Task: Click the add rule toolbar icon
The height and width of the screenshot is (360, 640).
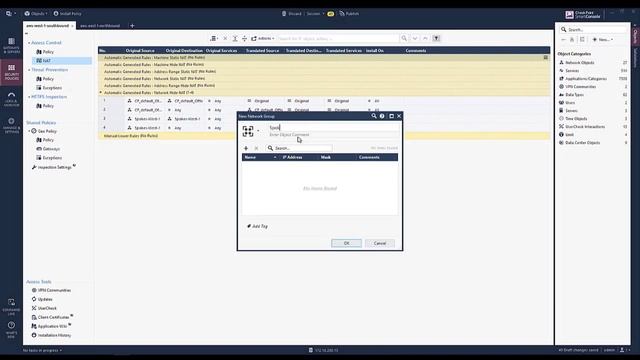Action: point(213,38)
